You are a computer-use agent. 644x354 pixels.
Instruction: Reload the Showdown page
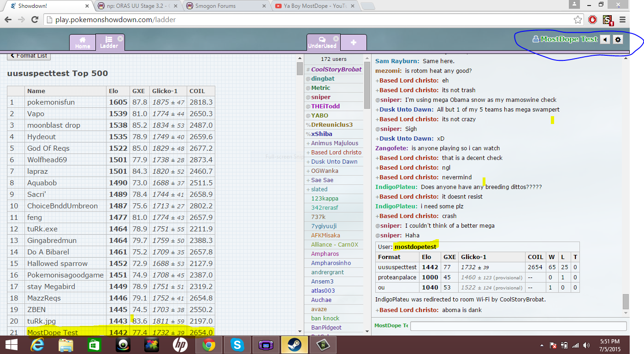click(35, 20)
